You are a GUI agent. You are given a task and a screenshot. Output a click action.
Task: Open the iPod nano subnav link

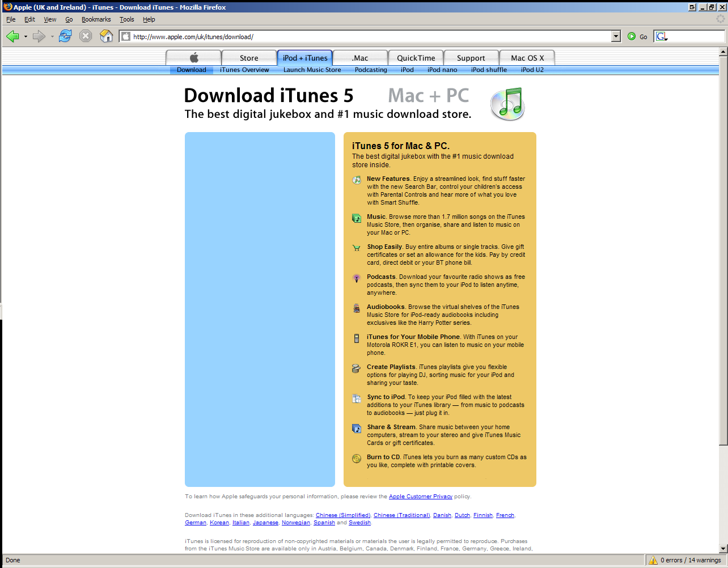point(442,70)
